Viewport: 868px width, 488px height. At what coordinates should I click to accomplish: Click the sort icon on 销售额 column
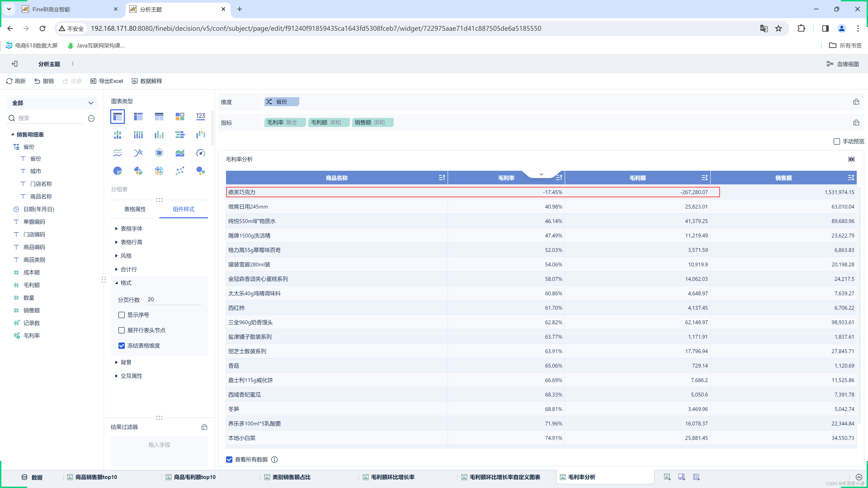tap(851, 178)
